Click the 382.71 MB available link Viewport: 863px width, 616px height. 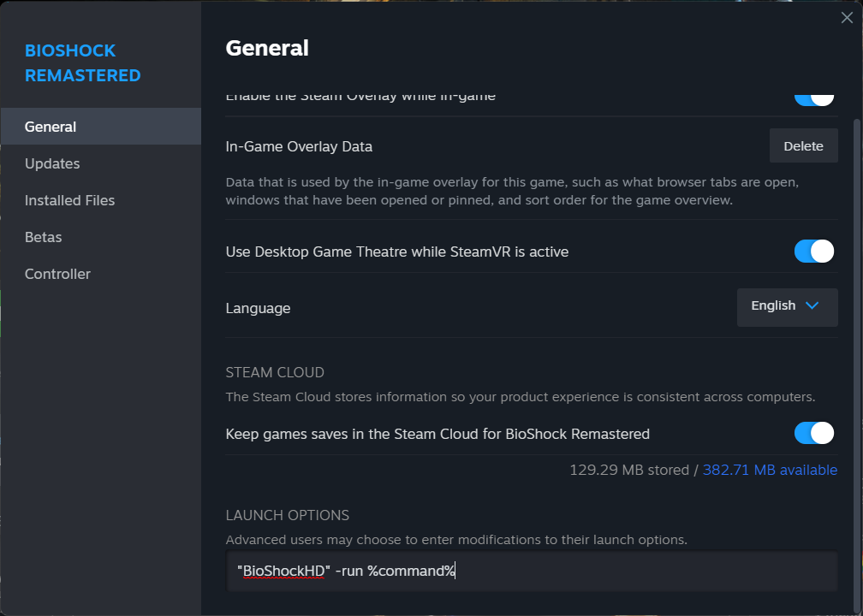[770, 470]
